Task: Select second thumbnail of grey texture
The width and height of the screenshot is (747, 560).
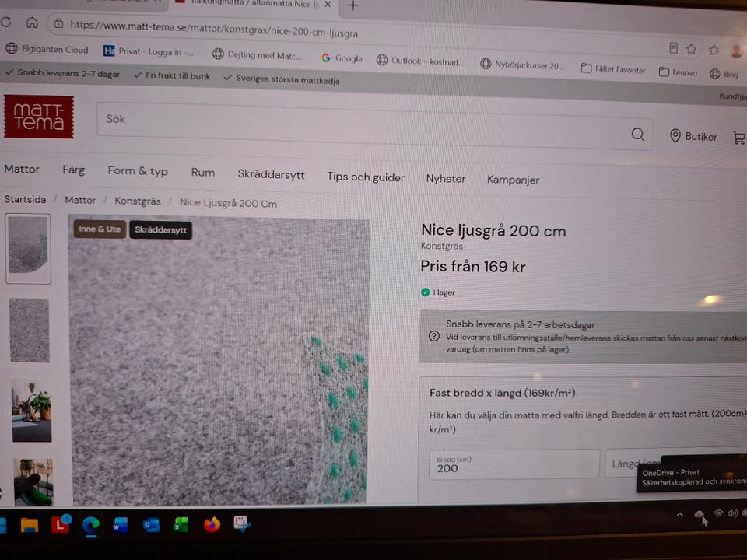Action: pyautogui.click(x=29, y=330)
